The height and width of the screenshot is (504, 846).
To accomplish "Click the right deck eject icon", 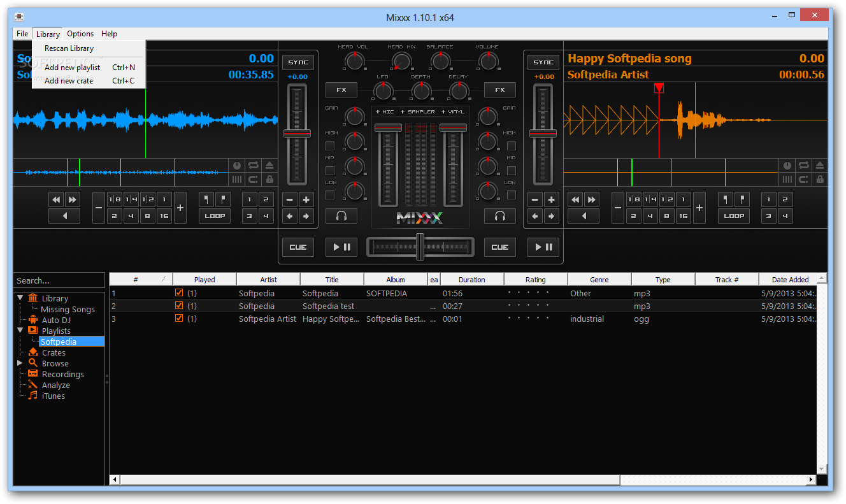I will [821, 166].
